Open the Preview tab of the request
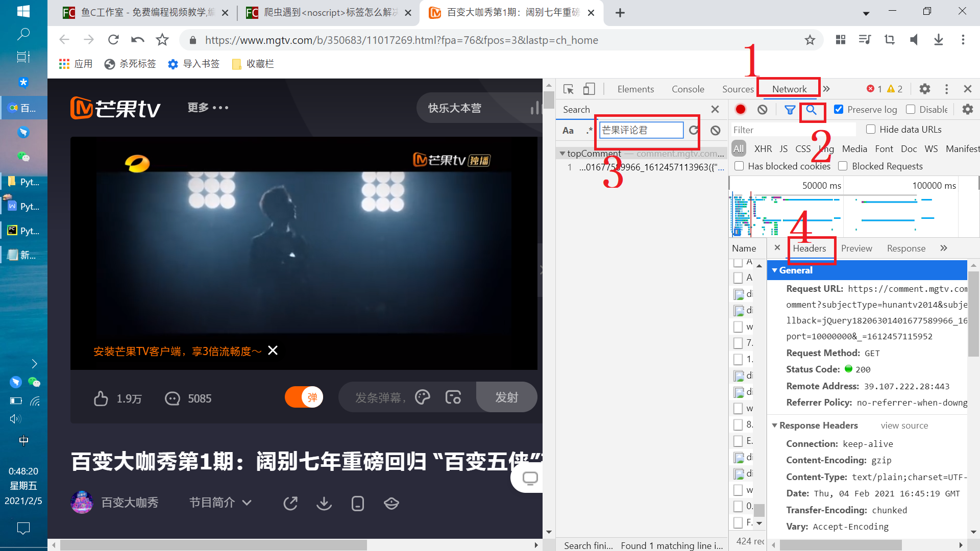 [856, 248]
